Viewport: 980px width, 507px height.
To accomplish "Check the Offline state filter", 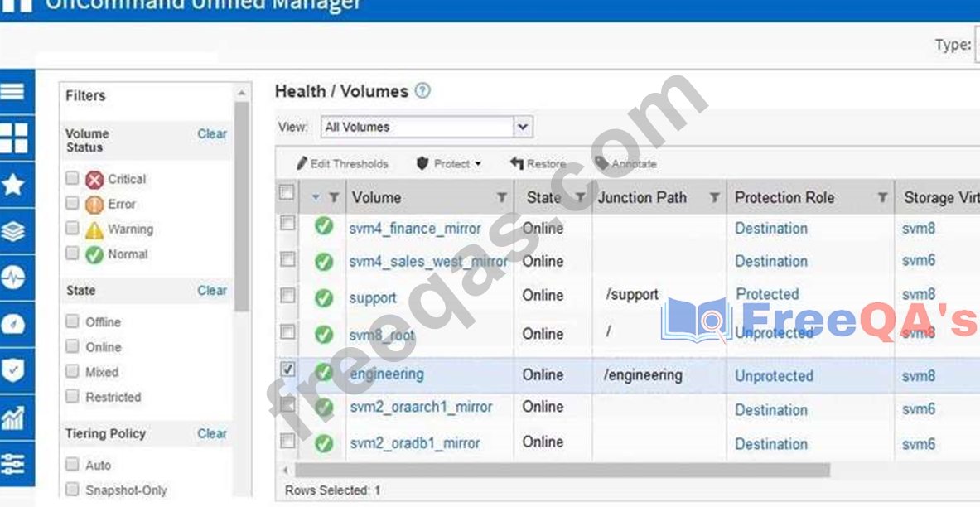I will [x=73, y=321].
